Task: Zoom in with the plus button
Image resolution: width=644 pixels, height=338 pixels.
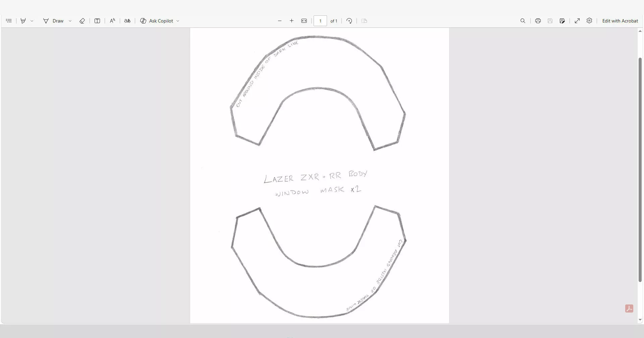Action: click(292, 21)
